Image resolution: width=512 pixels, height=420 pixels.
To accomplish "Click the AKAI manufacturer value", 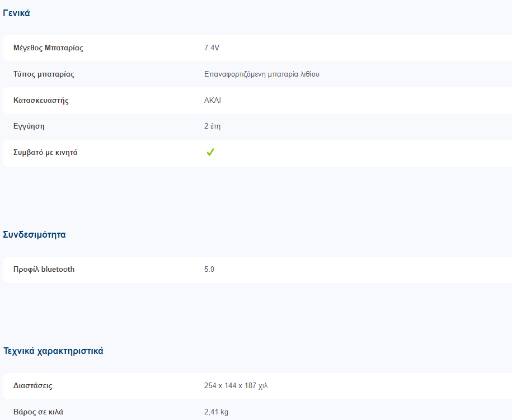I will [x=213, y=100].
